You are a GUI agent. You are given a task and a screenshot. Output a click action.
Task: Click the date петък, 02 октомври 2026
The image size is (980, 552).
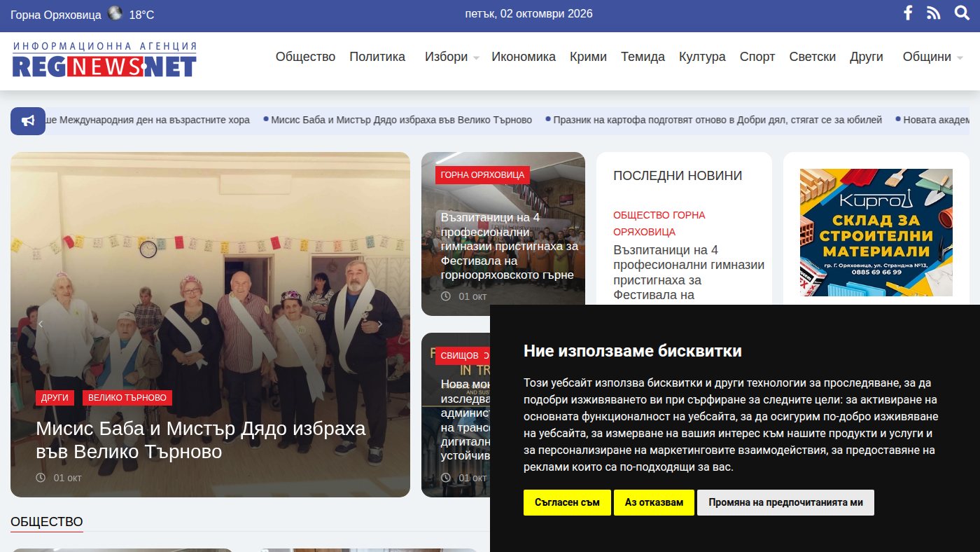click(528, 14)
